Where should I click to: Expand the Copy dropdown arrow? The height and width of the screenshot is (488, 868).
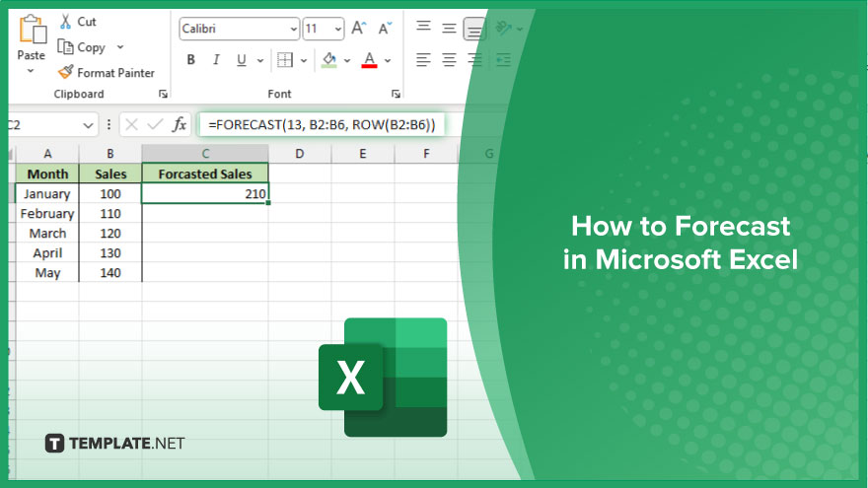[x=120, y=47]
